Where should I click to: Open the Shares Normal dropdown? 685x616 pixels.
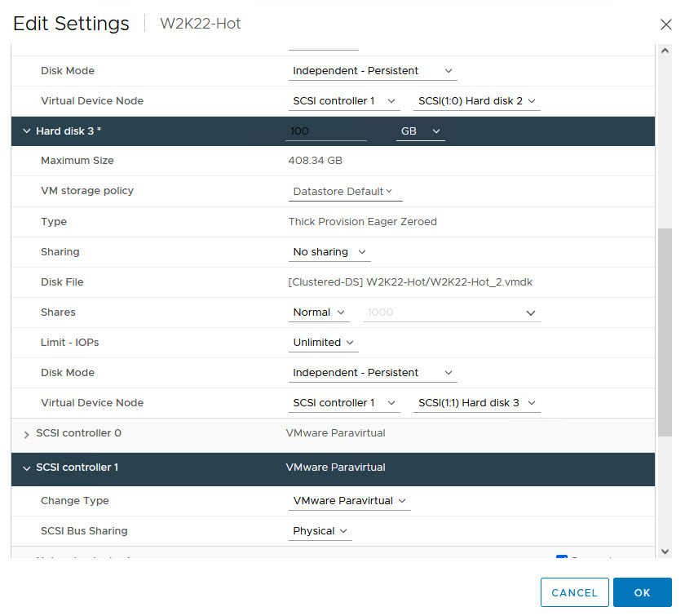pos(320,312)
